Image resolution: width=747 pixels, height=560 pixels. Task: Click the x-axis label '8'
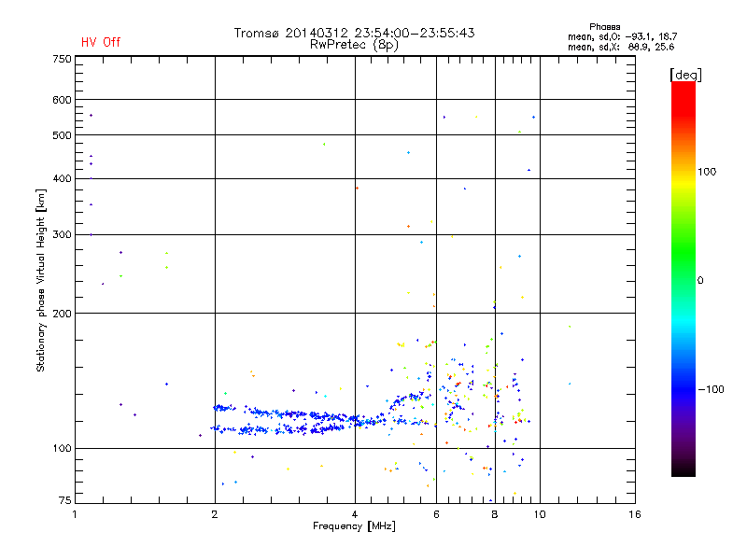(x=495, y=514)
